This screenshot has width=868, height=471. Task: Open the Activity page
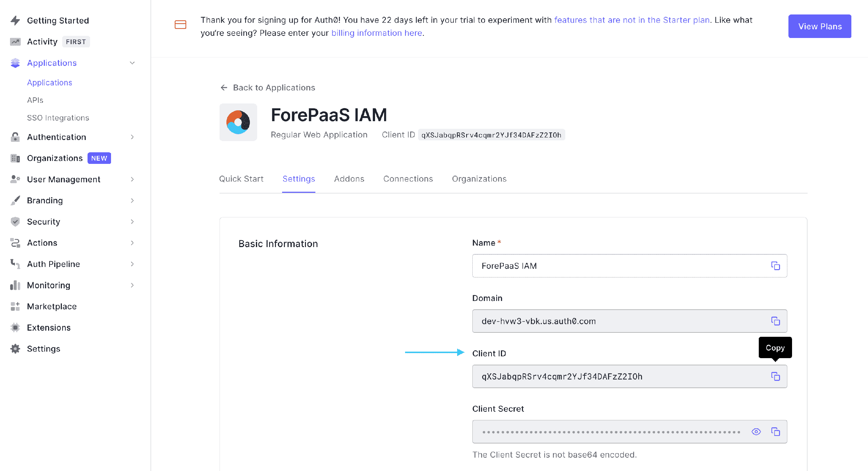coord(42,42)
